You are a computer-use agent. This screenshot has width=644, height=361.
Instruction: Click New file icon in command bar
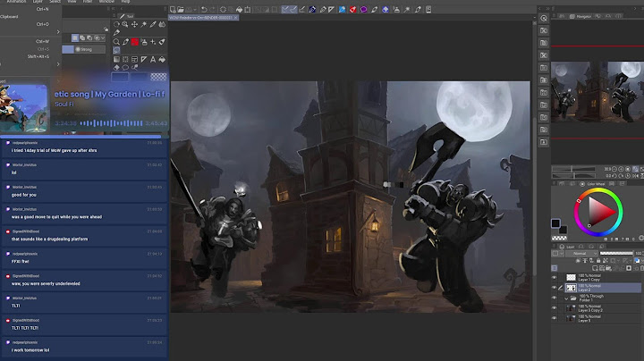[173, 10]
